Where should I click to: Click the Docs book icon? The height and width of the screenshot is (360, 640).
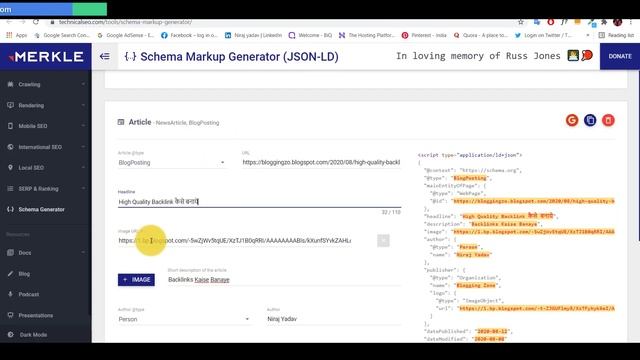click(x=10, y=253)
